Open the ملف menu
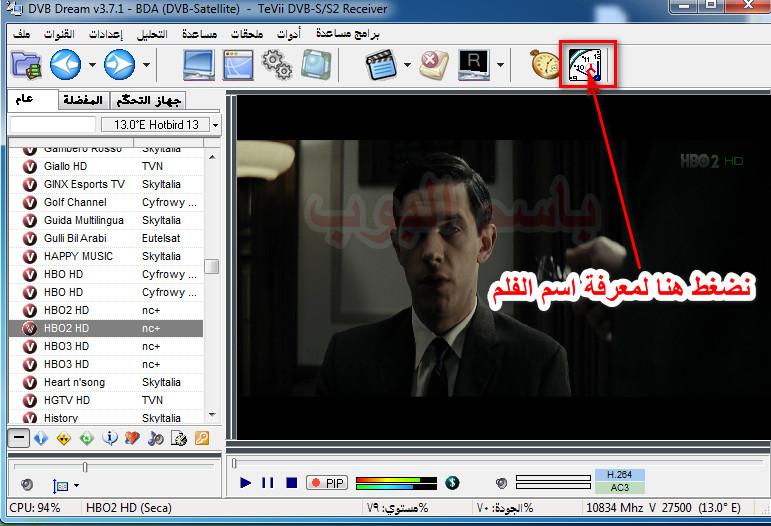The width and height of the screenshot is (771, 526). coord(22,34)
